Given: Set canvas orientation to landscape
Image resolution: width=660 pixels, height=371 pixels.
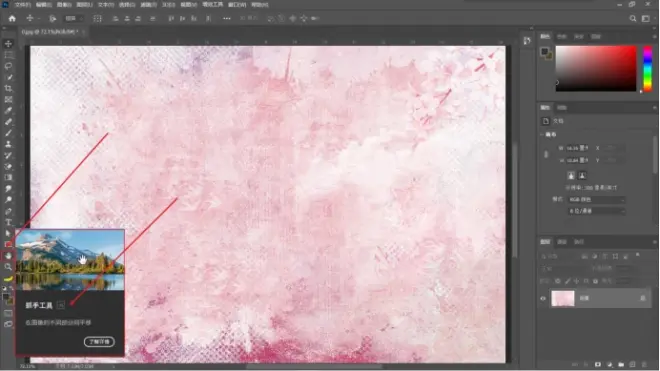Looking at the screenshot, I should [582, 176].
